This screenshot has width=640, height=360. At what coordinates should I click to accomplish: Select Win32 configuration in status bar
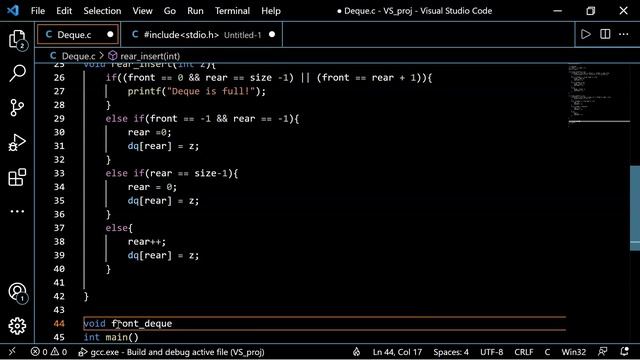coord(573,352)
